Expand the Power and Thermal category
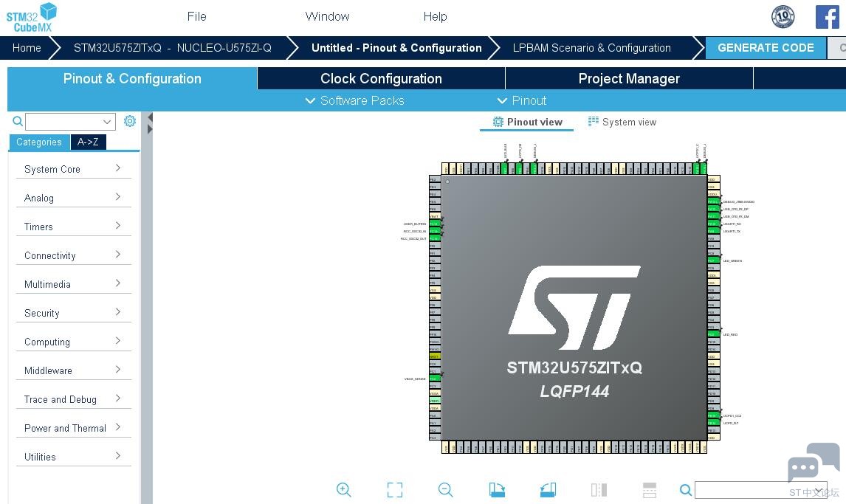846x504 pixels. [73, 428]
